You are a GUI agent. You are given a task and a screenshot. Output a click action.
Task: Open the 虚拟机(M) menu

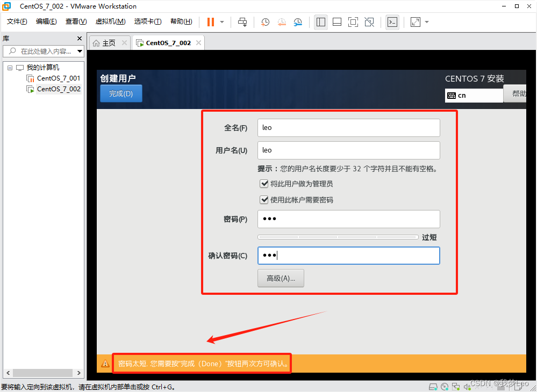[110, 21]
